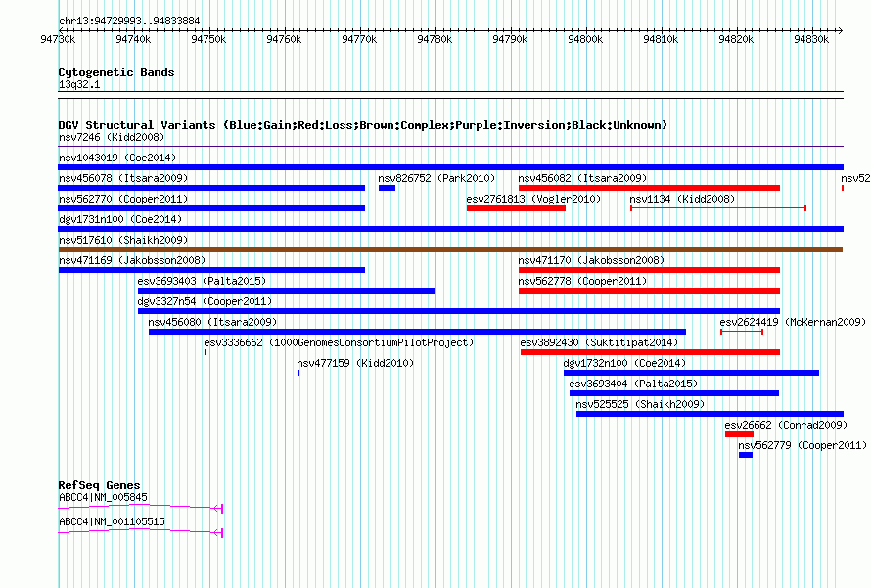Click the nsv562778 (Cooper2011) label
This screenshot has width=871, height=588.
pos(582,281)
